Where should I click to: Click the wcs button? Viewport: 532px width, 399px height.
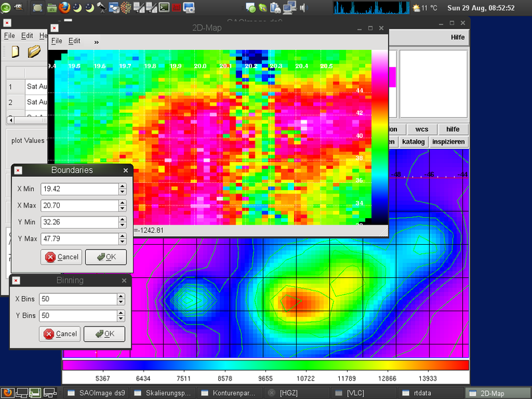tap(422, 129)
